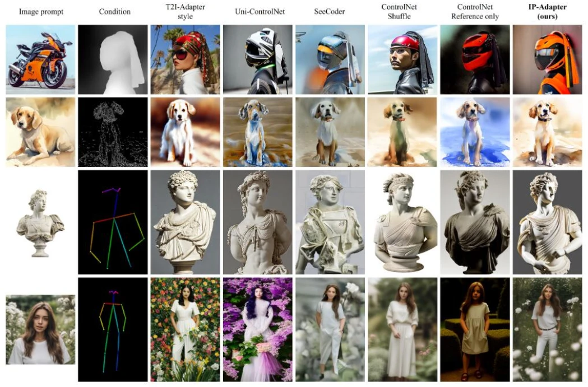Click the 'SeeCoder' column header text
Viewport: 588px width, 387px height.
tap(330, 11)
